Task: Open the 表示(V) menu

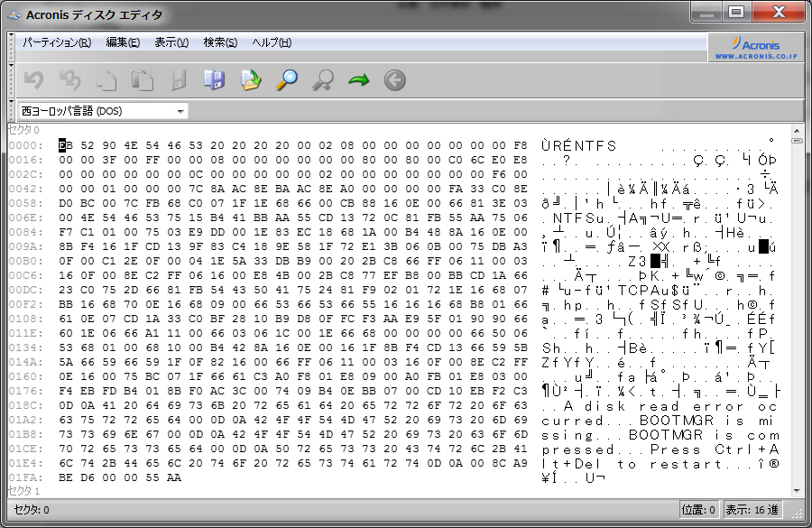Action: click(171, 42)
